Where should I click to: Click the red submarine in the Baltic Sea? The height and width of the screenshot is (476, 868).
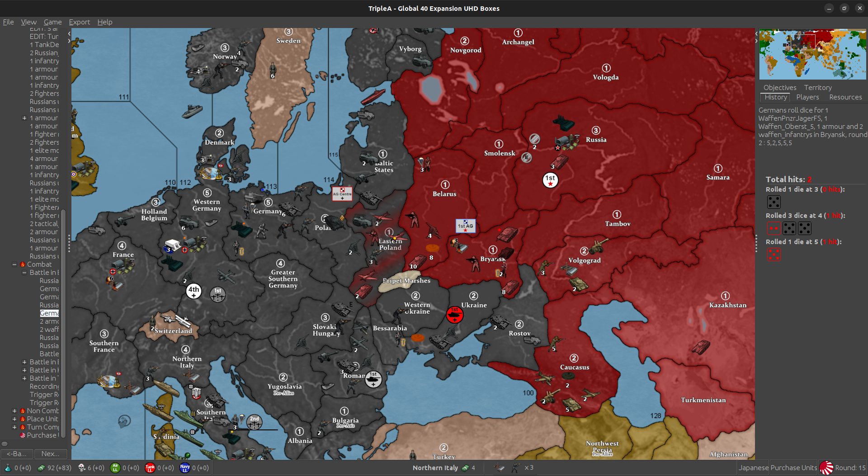373,96
